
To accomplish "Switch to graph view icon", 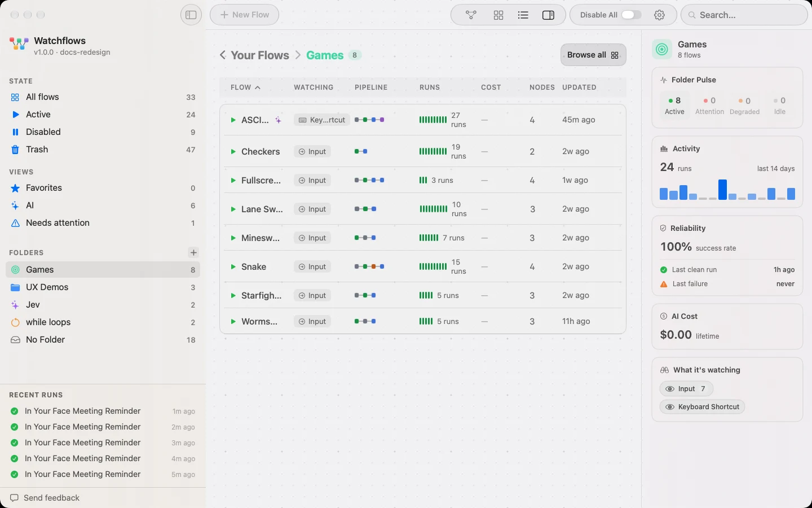I will click(x=471, y=15).
